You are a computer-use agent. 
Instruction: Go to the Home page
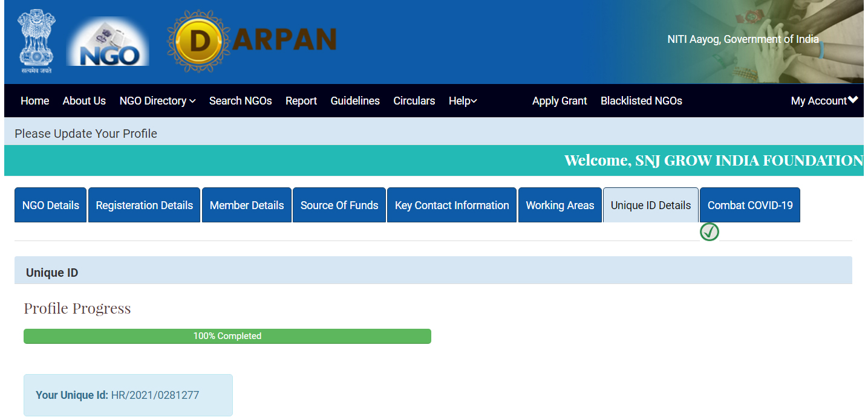(35, 101)
